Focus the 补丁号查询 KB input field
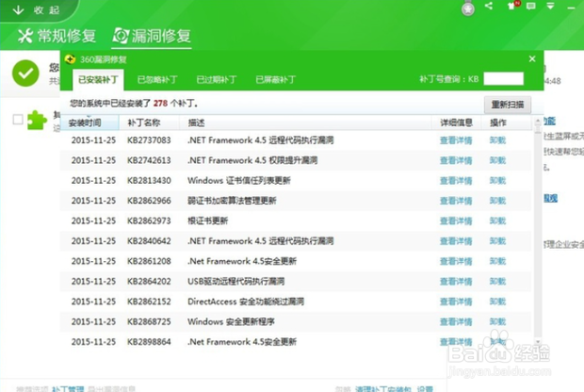This screenshot has height=392, width=584. (503, 79)
